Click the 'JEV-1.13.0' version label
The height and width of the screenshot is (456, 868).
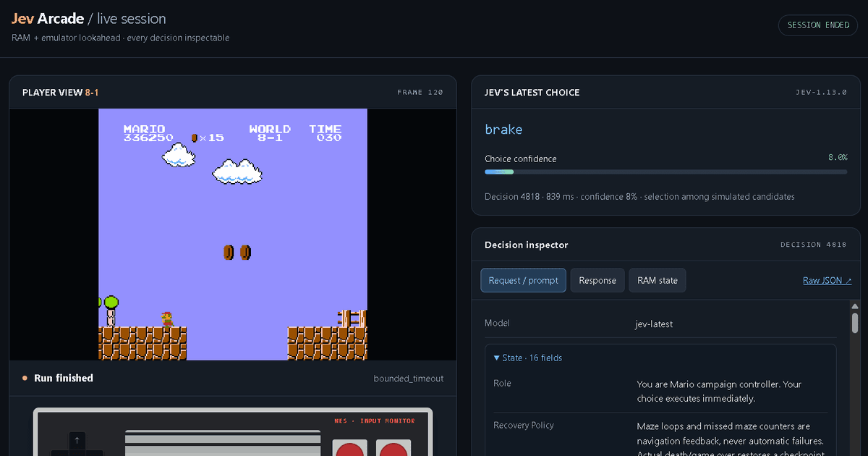821,93
